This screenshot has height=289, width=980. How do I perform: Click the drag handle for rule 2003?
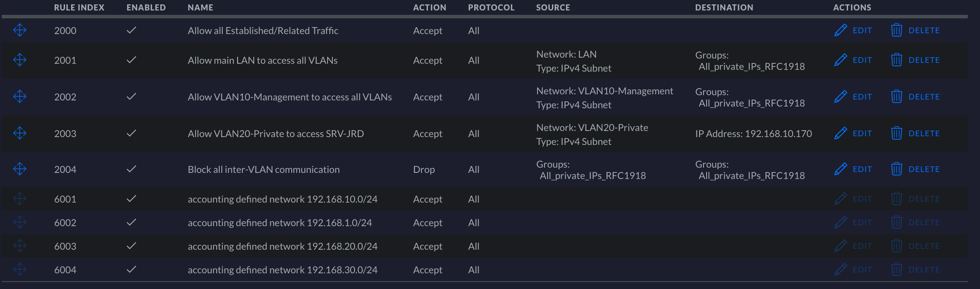pos(20,133)
